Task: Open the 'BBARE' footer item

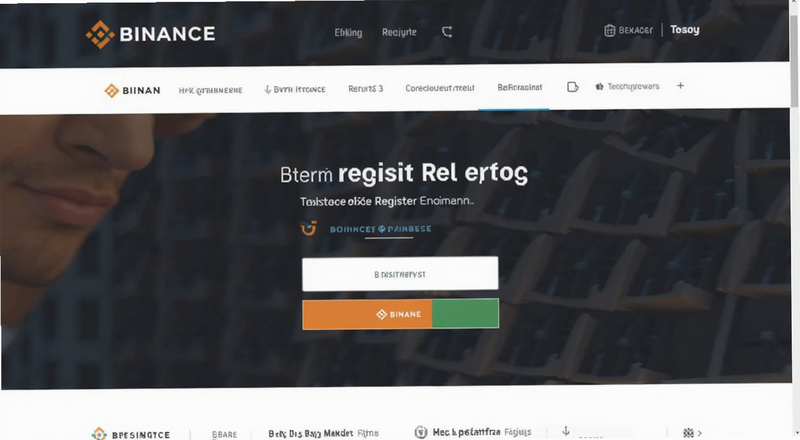Action: (224, 434)
